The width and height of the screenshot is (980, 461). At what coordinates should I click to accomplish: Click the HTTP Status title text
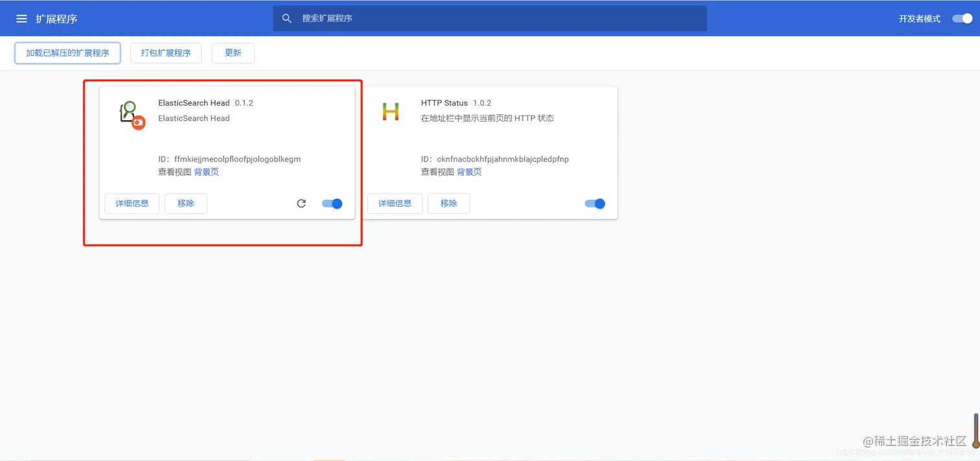pyautogui.click(x=444, y=103)
